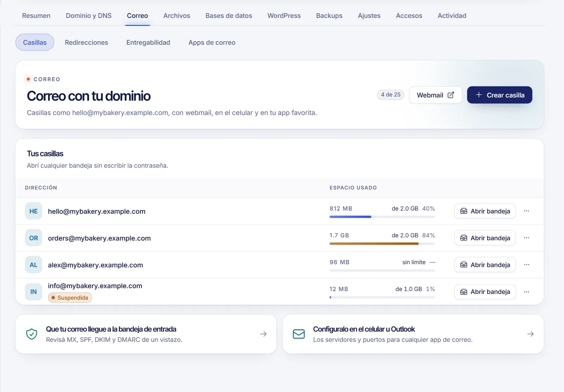564x392 pixels.
Task: Click the OR avatar badge
Action: 33,238
